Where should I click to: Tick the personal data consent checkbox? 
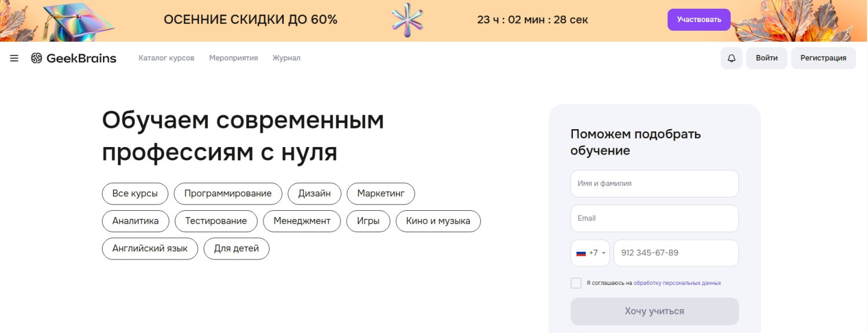576,283
